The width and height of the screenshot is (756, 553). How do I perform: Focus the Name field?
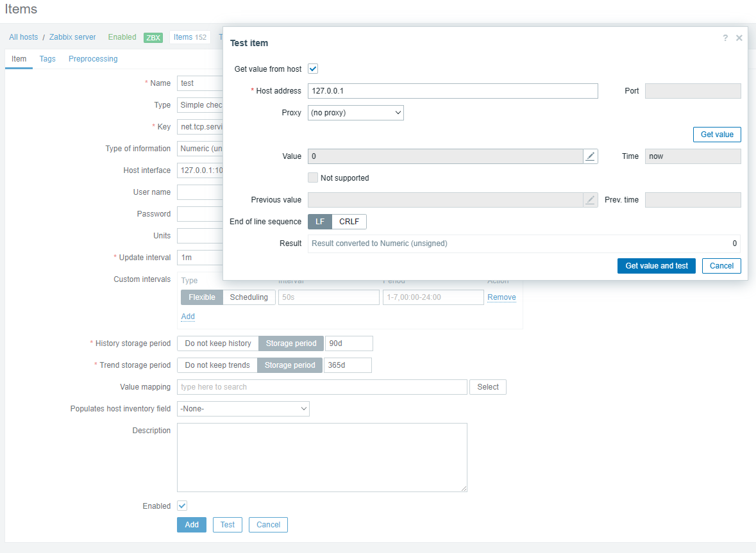(200, 83)
